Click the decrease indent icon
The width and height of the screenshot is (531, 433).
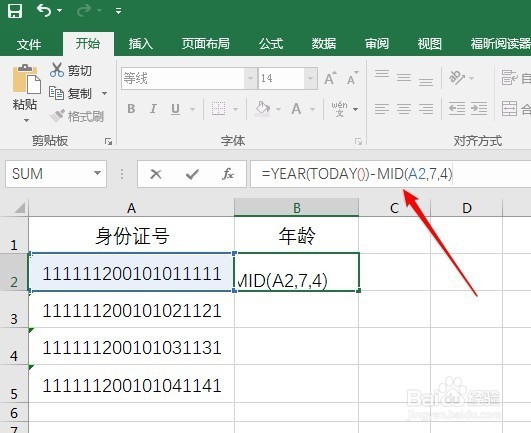click(457, 109)
